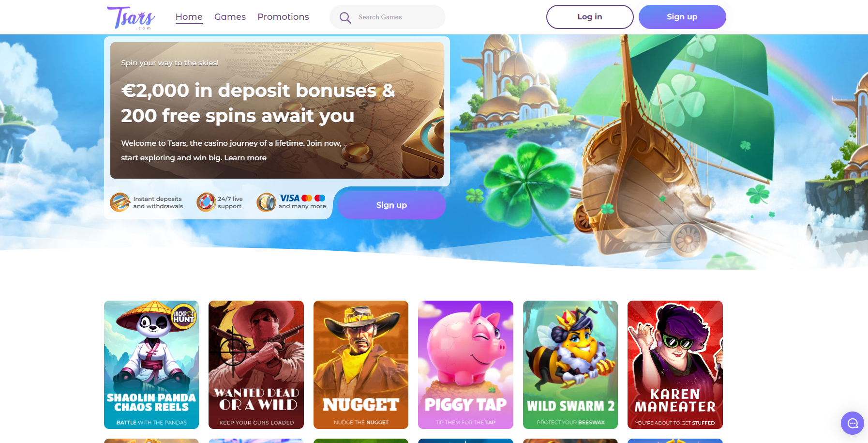Click the 24/7 live support lifebuoy icon
This screenshot has width=868, height=443.
click(206, 202)
